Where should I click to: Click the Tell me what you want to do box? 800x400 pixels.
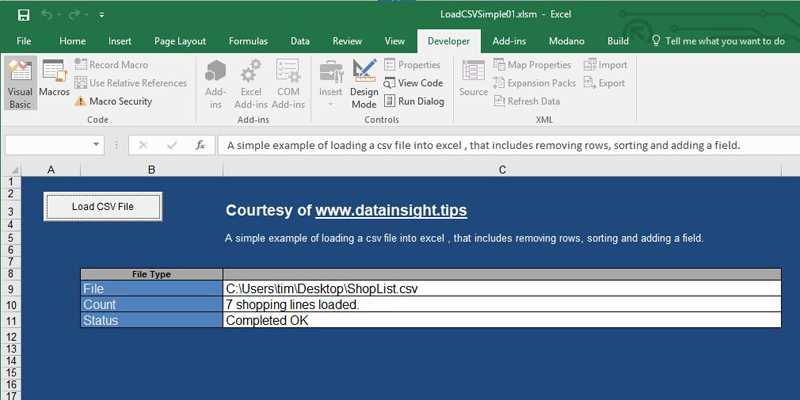tap(718, 41)
